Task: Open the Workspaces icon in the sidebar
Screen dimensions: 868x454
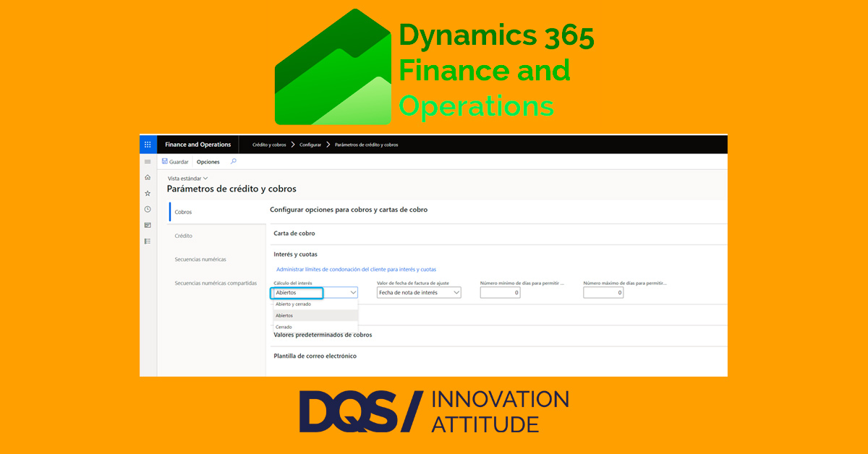Action: pyautogui.click(x=147, y=224)
